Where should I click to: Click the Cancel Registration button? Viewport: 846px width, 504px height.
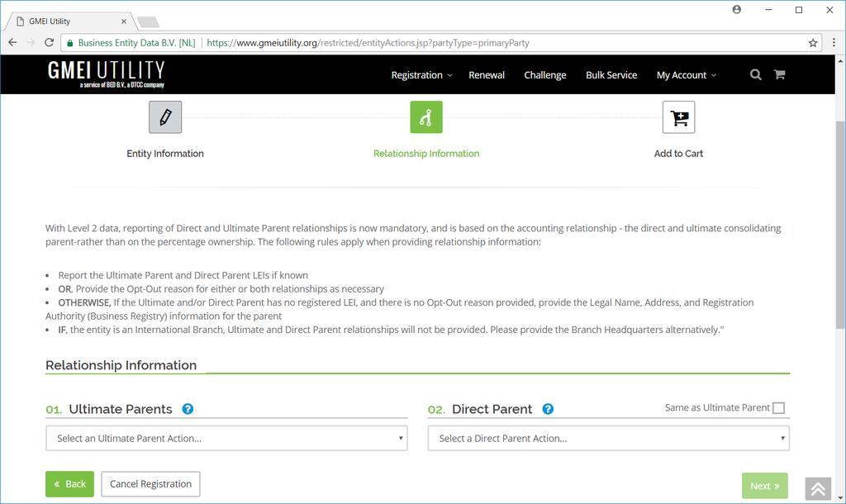(150, 484)
